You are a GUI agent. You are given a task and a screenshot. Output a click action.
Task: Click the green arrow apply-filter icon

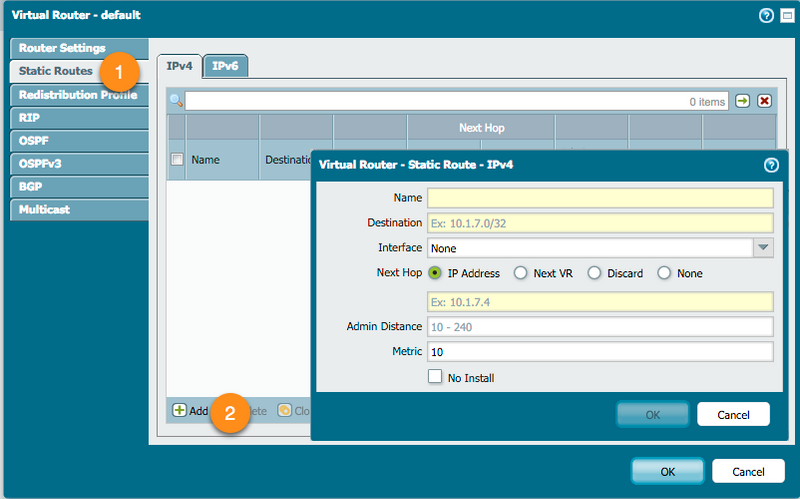coord(743,101)
